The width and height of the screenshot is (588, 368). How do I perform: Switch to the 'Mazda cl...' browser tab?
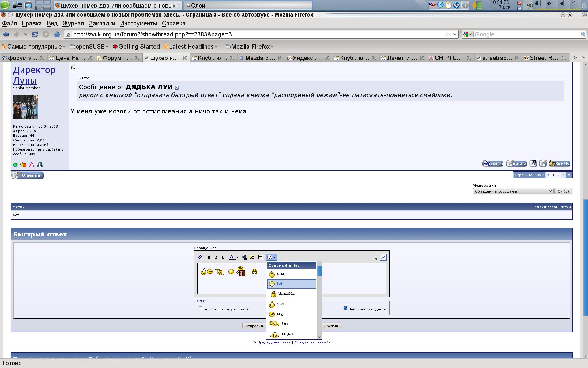[260, 58]
